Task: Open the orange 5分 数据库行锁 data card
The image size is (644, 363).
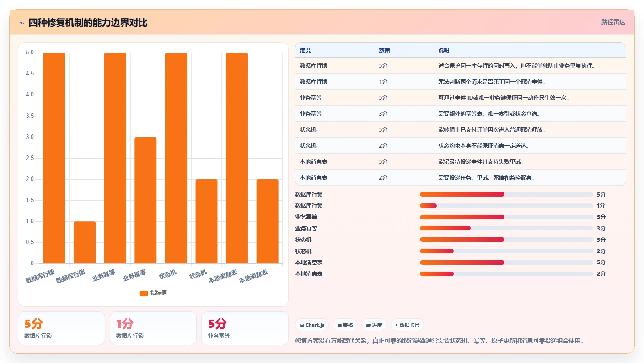Action: pyautogui.click(x=61, y=328)
